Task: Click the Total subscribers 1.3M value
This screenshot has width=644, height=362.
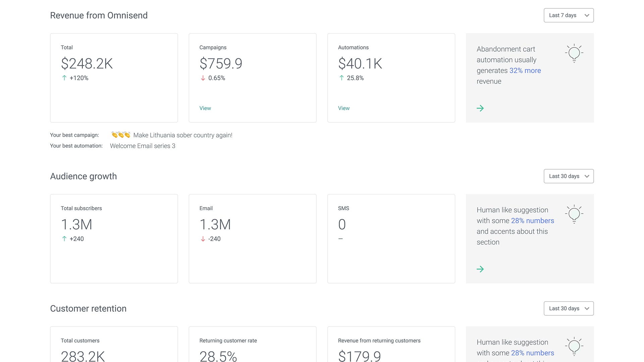Action: pyautogui.click(x=76, y=224)
